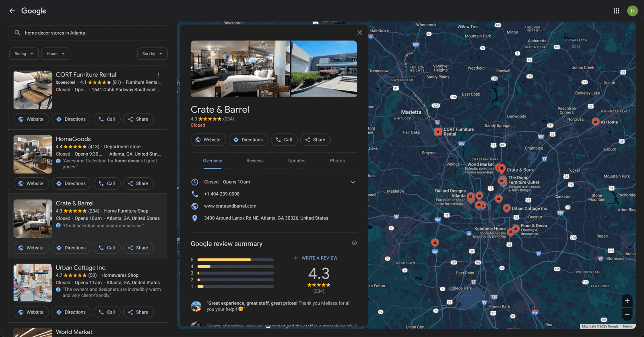Get Directions to CORT Furniture Rental

(x=71, y=119)
